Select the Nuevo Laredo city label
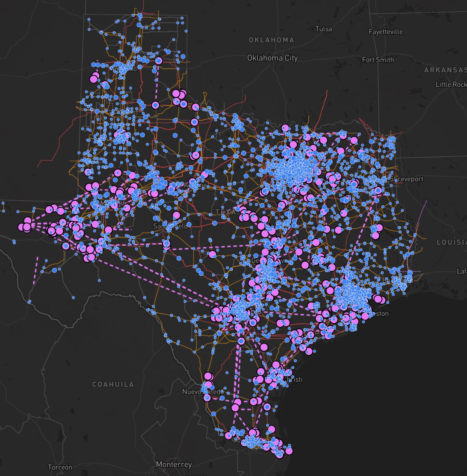 pyautogui.click(x=202, y=392)
